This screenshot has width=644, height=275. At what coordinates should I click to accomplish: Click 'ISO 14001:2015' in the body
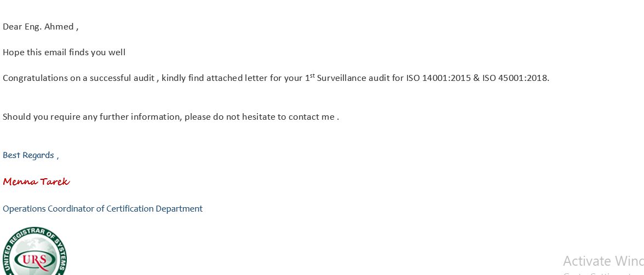(439, 78)
